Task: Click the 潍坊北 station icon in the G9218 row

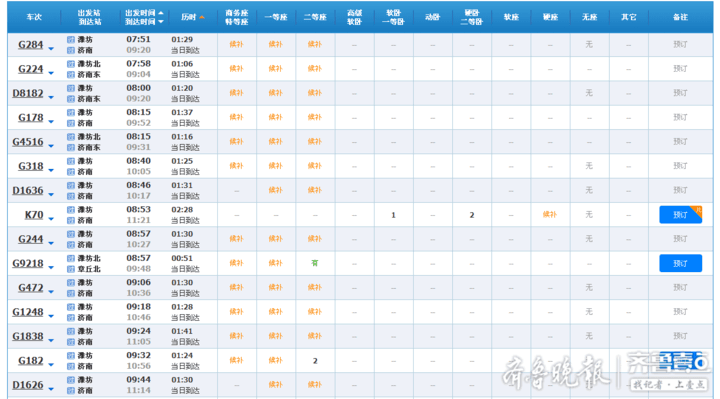Action: click(x=71, y=259)
